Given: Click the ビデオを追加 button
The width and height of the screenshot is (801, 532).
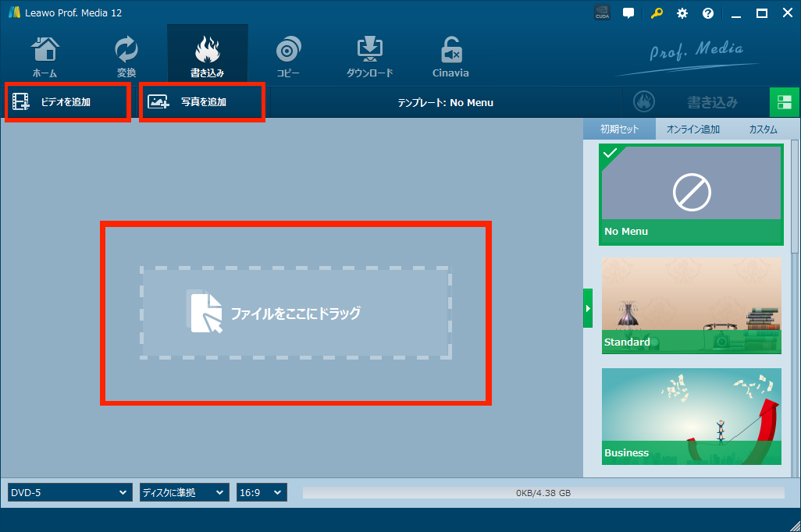Looking at the screenshot, I should 66,102.
